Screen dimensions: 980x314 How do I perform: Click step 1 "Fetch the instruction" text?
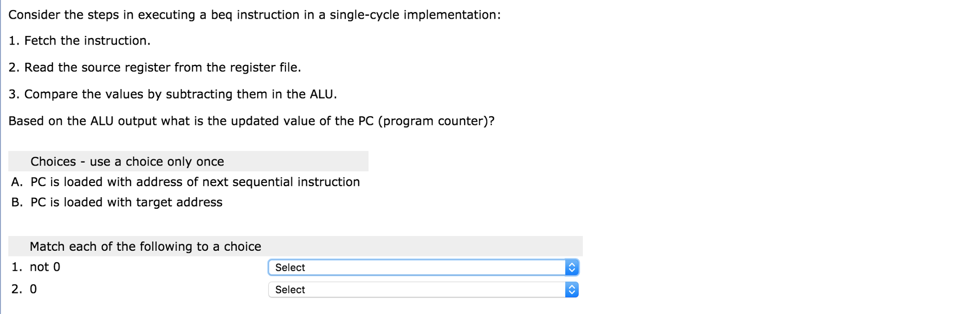pos(80,40)
